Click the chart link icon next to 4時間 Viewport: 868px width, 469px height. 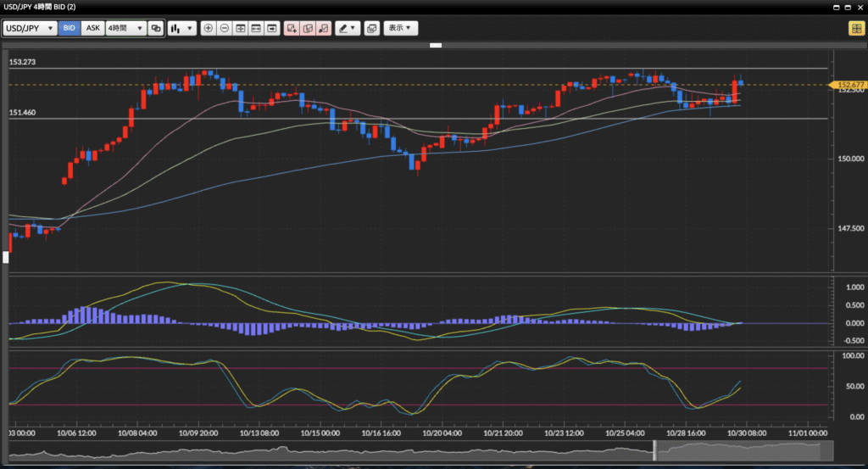155,28
